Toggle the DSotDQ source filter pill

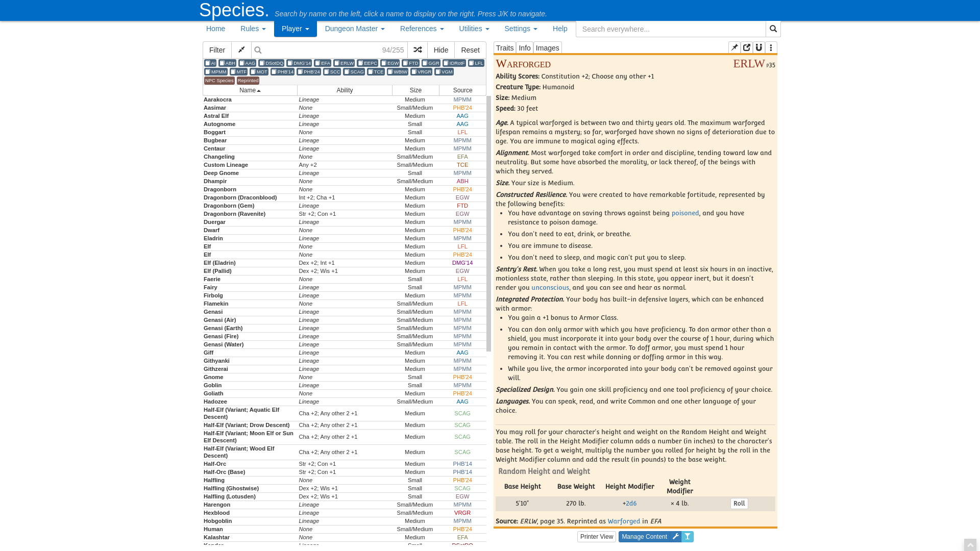coord(271,63)
